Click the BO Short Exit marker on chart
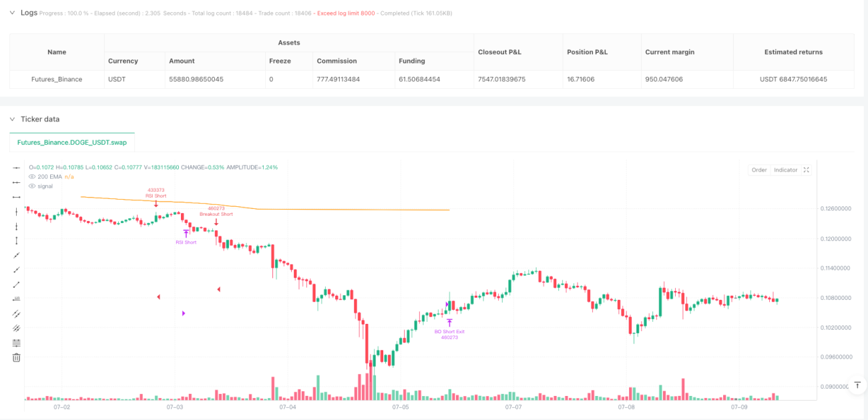868x420 pixels. (449, 331)
